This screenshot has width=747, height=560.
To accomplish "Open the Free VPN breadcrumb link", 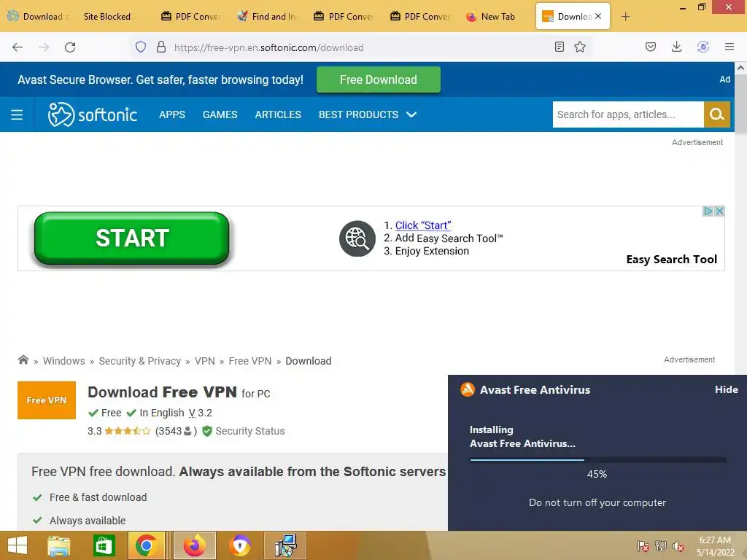I will (x=250, y=361).
